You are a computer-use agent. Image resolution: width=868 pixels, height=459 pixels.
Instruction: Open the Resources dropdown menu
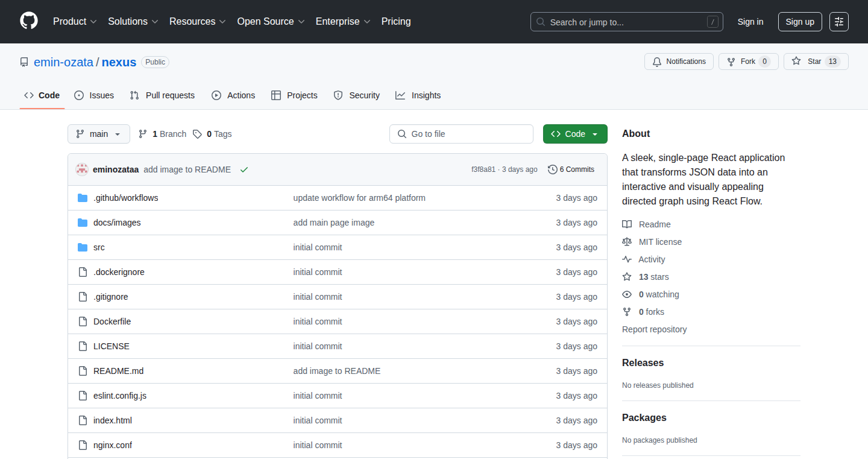[x=198, y=22]
